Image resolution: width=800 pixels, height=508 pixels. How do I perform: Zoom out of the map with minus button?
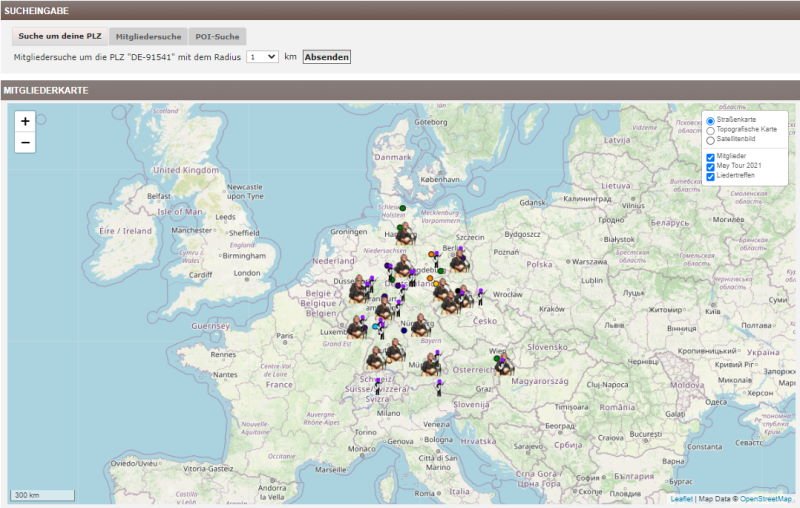[25, 142]
